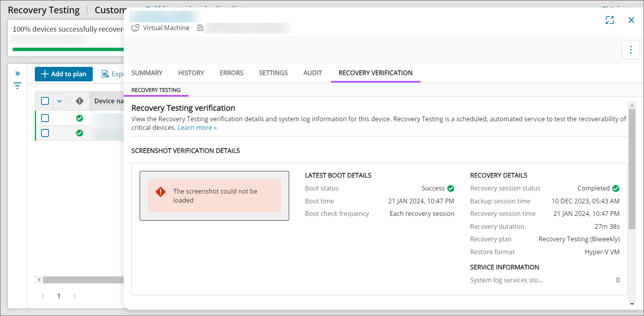Click green success icon in first device row
This screenshot has height=316, width=644.
(x=80, y=118)
